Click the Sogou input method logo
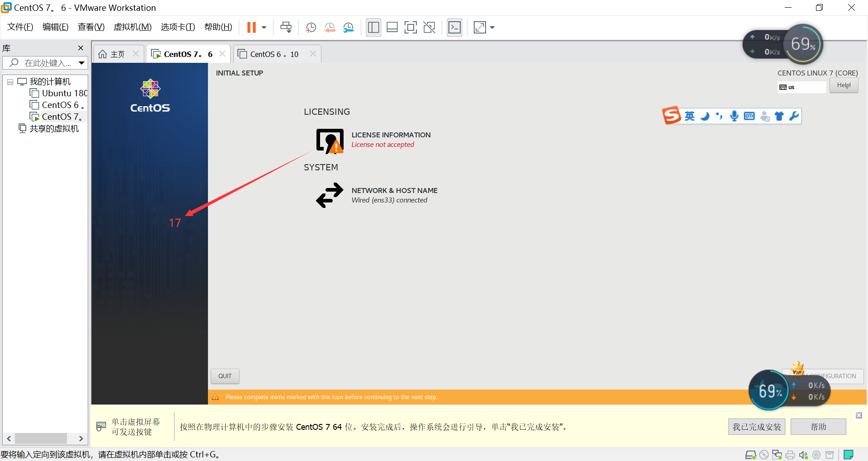 point(671,115)
